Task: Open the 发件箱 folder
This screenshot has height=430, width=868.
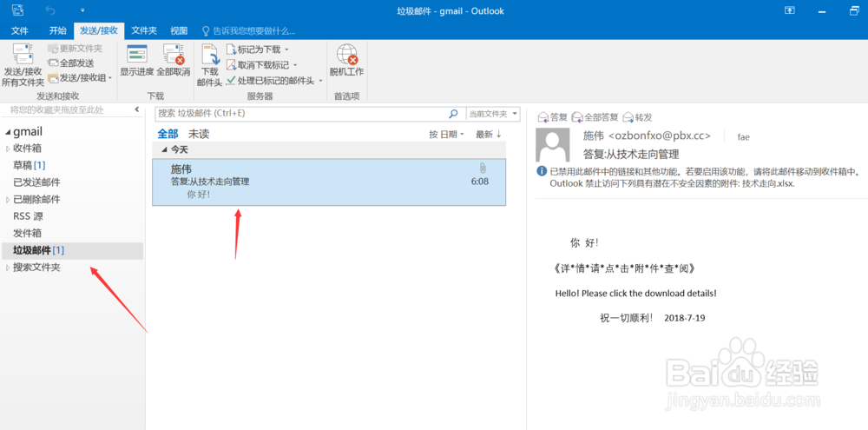Action: tap(27, 234)
